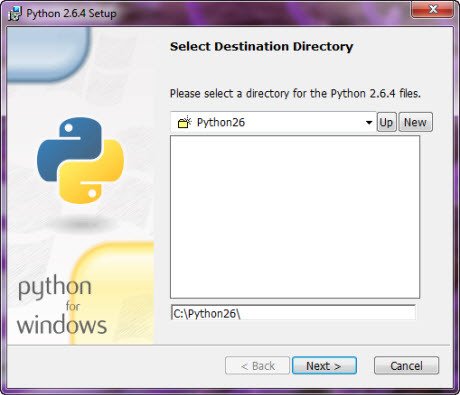
Task: Close the Python 2.6.4 Setup window
Action: (433, 9)
